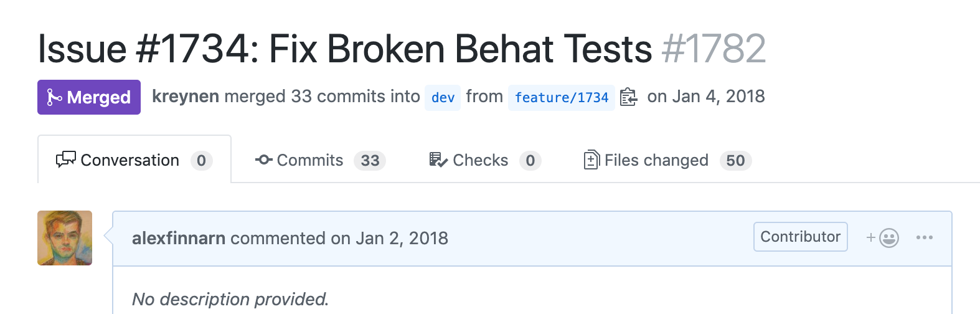
Task: Click the dev base branch link
Action: click(x=443, y=98)
